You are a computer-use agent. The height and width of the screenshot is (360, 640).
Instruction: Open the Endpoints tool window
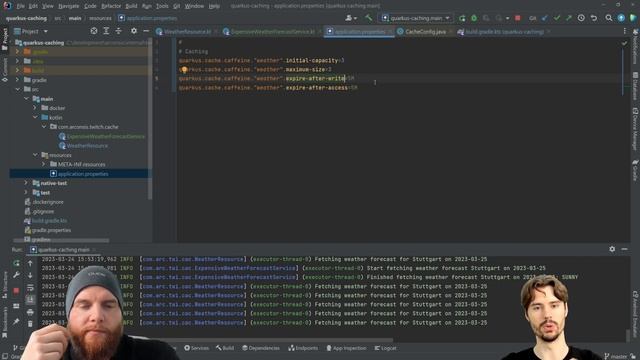303,348
